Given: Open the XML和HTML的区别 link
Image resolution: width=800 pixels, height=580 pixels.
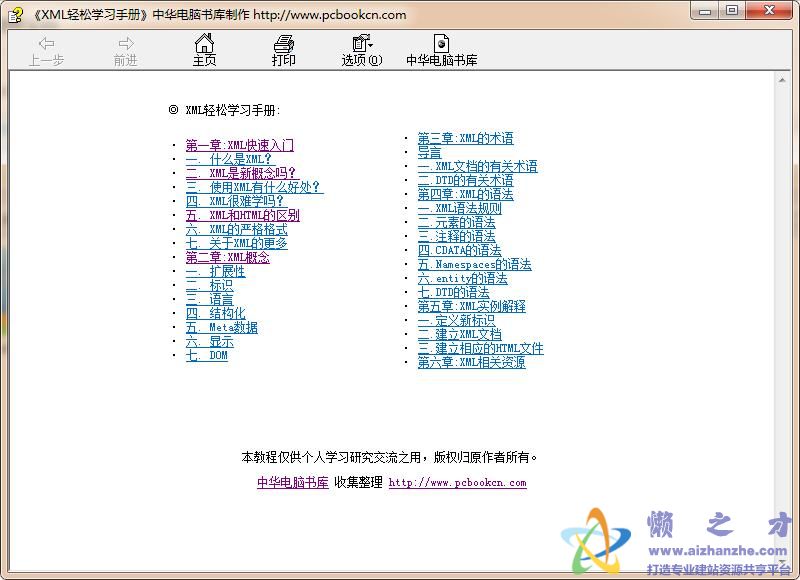Looking at the screenshot, I should tap(247, 213).
